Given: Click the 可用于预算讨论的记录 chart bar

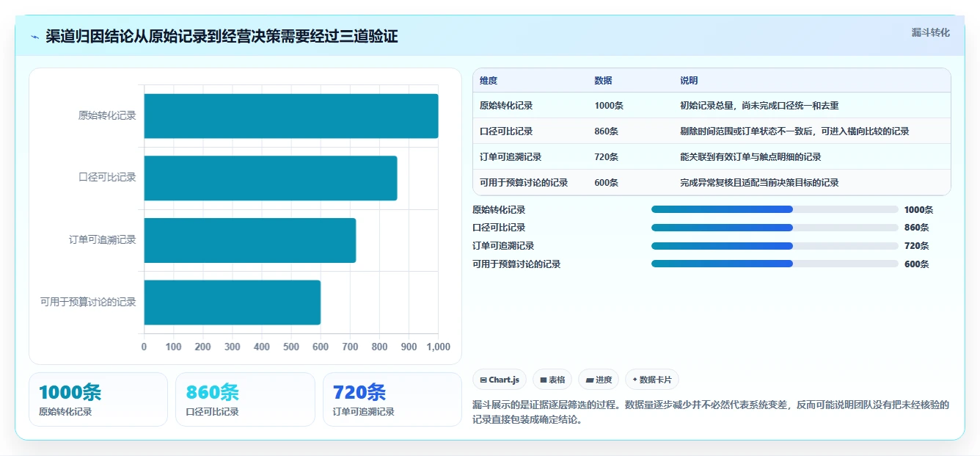Looking at the screenshot, I should [x=233, y=302].
